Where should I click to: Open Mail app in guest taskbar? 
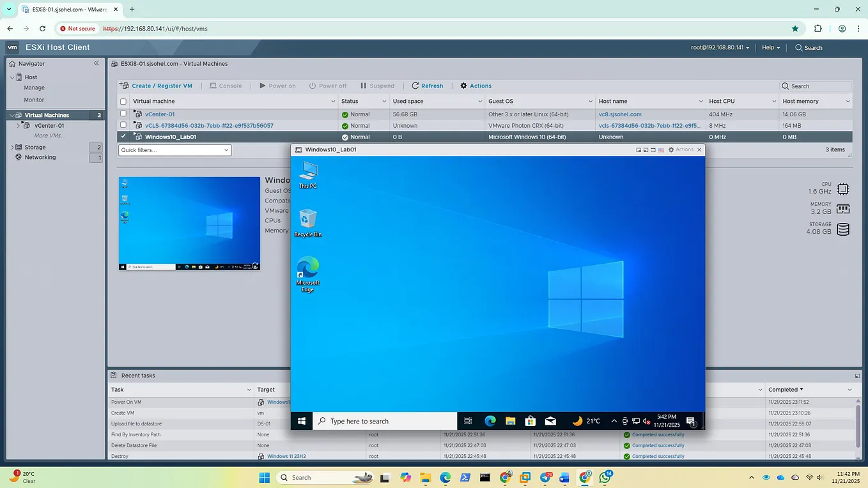tap(550, 421)
